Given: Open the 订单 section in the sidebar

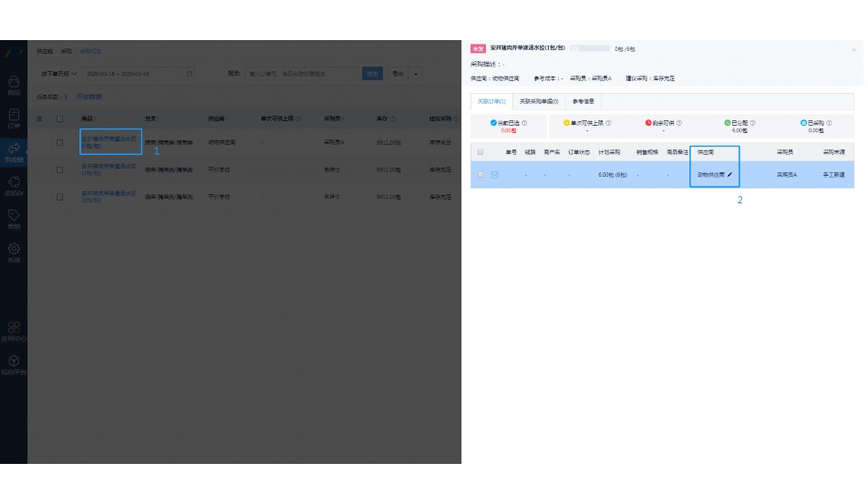Looking at the screenshot, I should [14, 118].
